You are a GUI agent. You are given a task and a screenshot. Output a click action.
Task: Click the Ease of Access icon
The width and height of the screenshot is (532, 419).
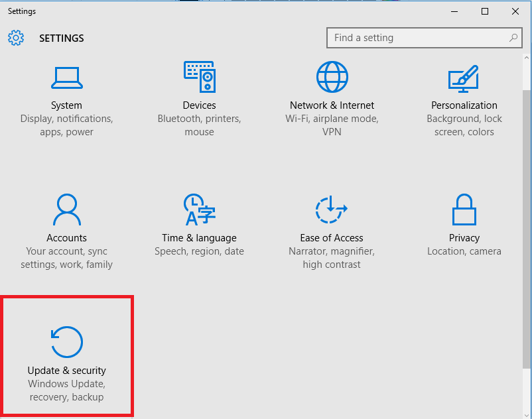[x=331, y=209]
